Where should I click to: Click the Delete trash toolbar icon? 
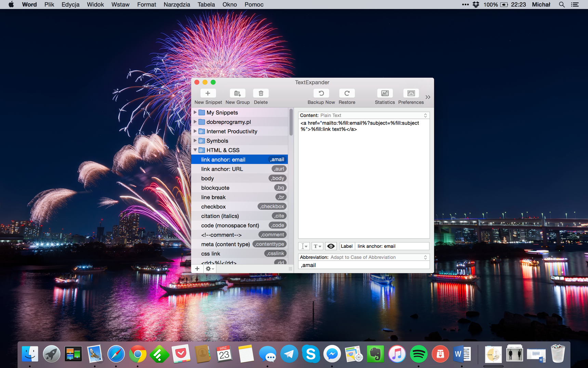(x=261, y=93)
